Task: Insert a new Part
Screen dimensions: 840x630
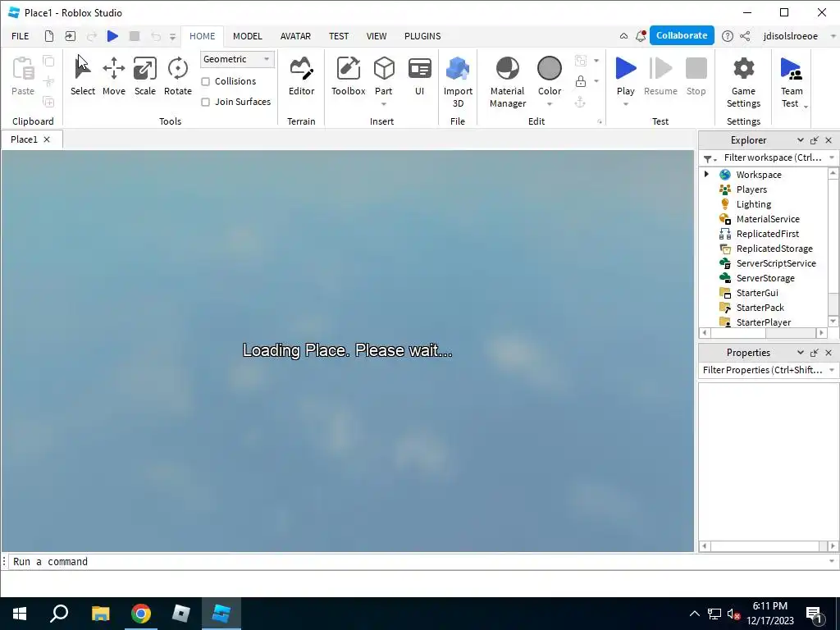Action: (384, 76)
